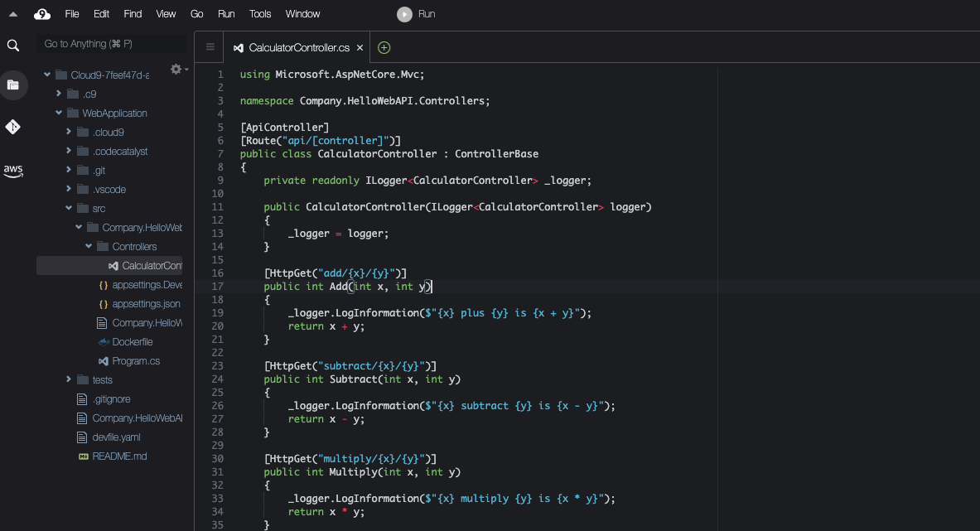Collapse the top bar with the arrow icon

pyautogui.click(x=12, y=13)
